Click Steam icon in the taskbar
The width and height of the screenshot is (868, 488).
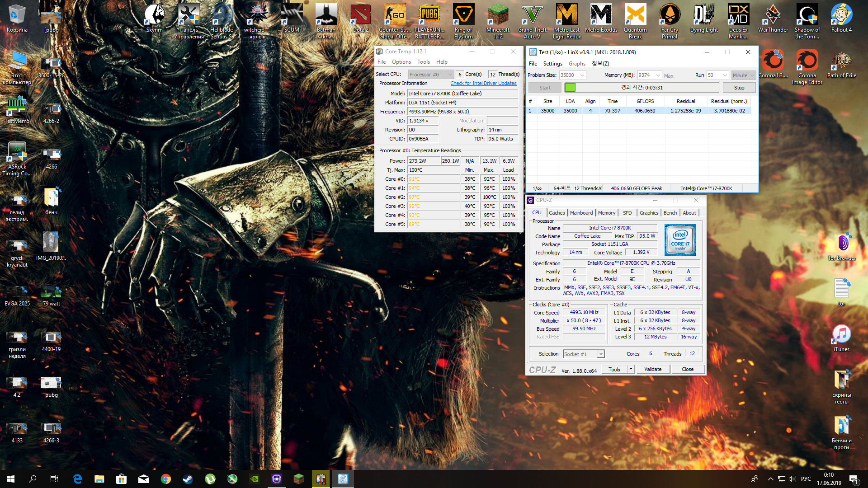tap(188, 479)
